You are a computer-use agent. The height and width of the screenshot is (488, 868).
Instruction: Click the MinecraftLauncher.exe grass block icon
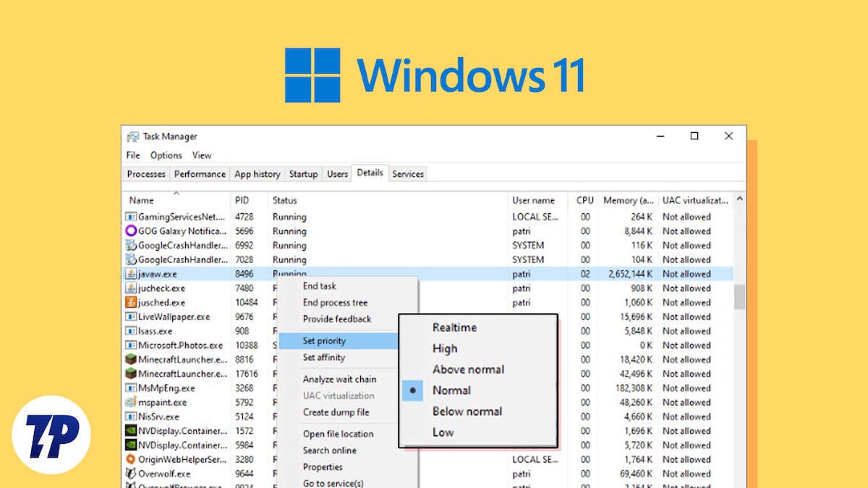coord(130,359)
